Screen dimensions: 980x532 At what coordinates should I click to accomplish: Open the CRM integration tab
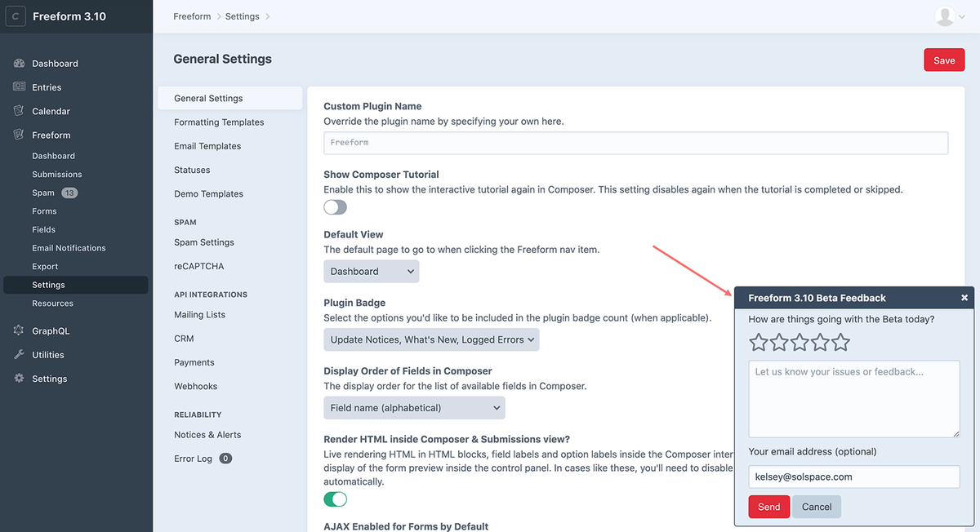(184, 339)
